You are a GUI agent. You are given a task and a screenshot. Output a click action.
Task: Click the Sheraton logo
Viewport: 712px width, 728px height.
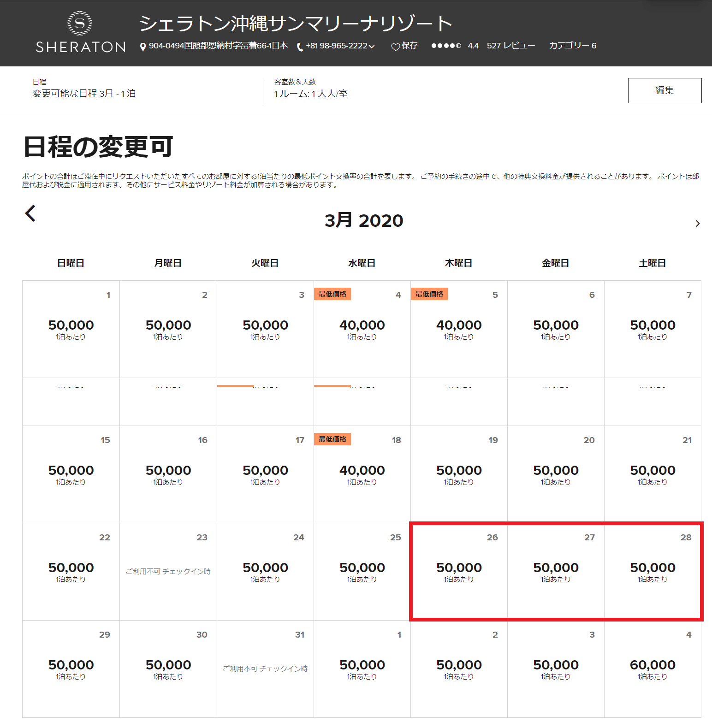(x=80, y=33)
